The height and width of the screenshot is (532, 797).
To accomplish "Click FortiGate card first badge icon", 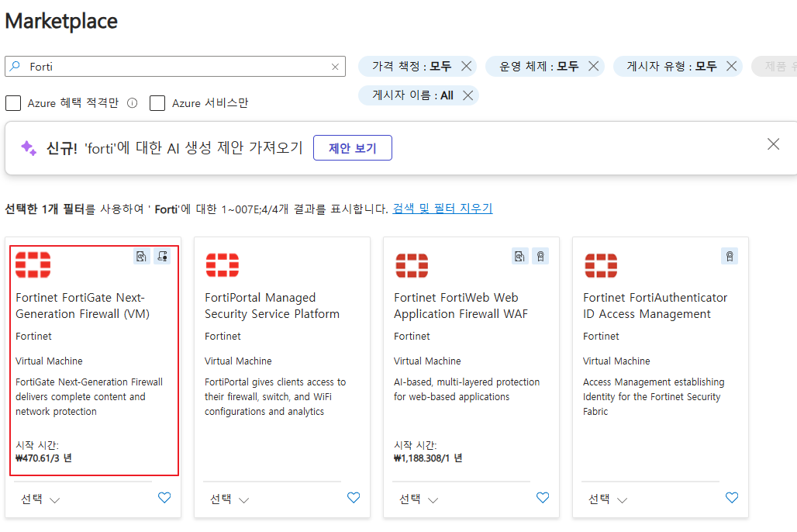I will tap(142, 257).
